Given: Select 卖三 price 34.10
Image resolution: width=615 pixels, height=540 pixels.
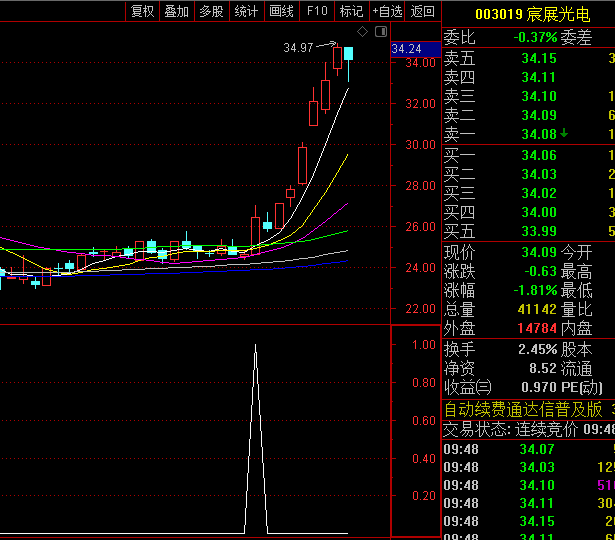Looking at the screenshot, I should coord(539,96).
